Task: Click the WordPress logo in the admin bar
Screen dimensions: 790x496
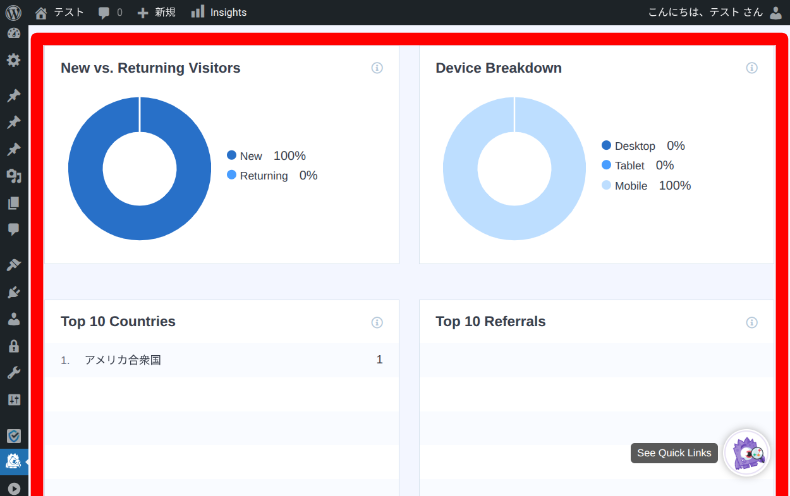Action: [13, 12]
